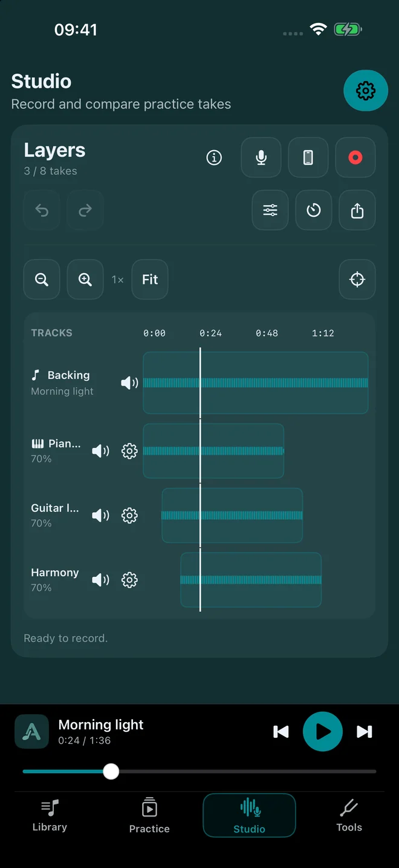Tap the Morning light album artwork
Viewport: 399px width, 868px height.
tap(31, 732)
